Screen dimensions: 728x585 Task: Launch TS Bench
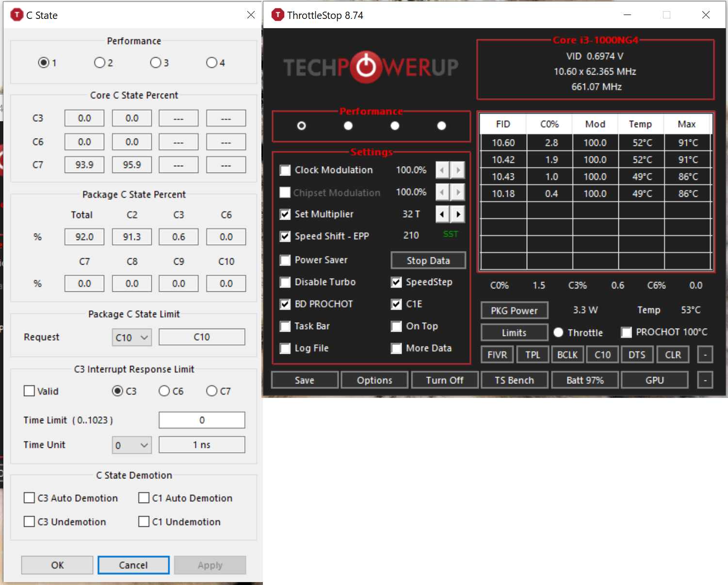(x=514, y=380)
